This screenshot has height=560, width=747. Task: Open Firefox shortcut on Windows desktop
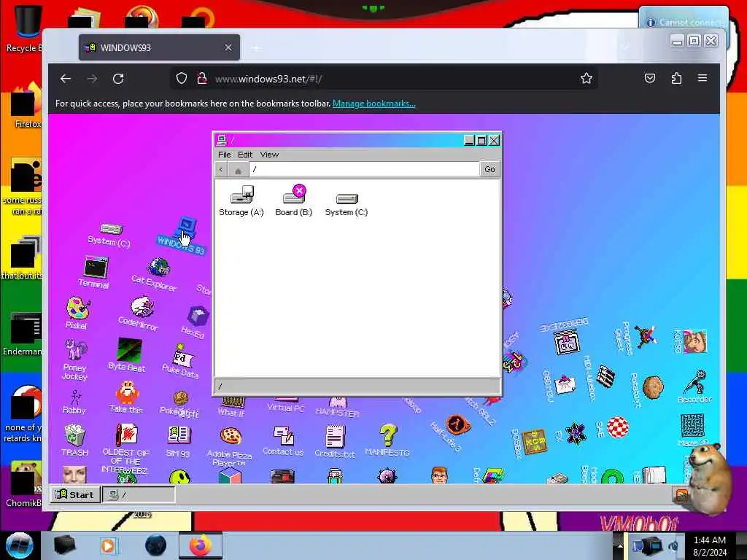pos(26,106)
